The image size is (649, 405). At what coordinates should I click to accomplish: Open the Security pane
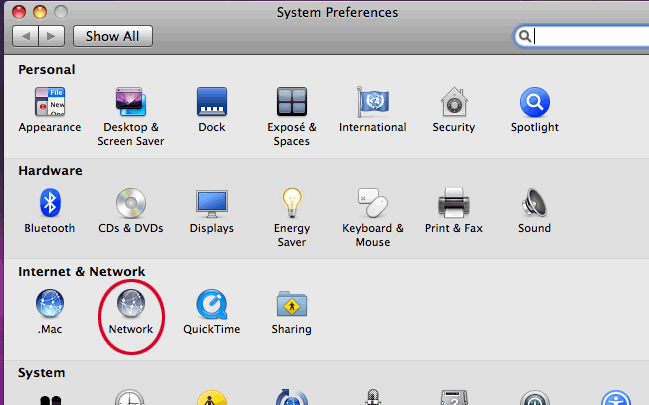453,103
